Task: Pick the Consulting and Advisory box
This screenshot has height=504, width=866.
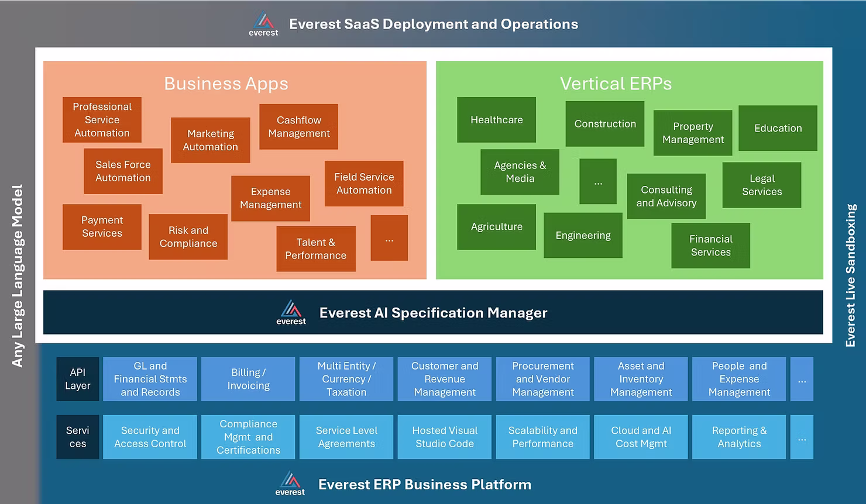Action: click(x=666, y=196)
